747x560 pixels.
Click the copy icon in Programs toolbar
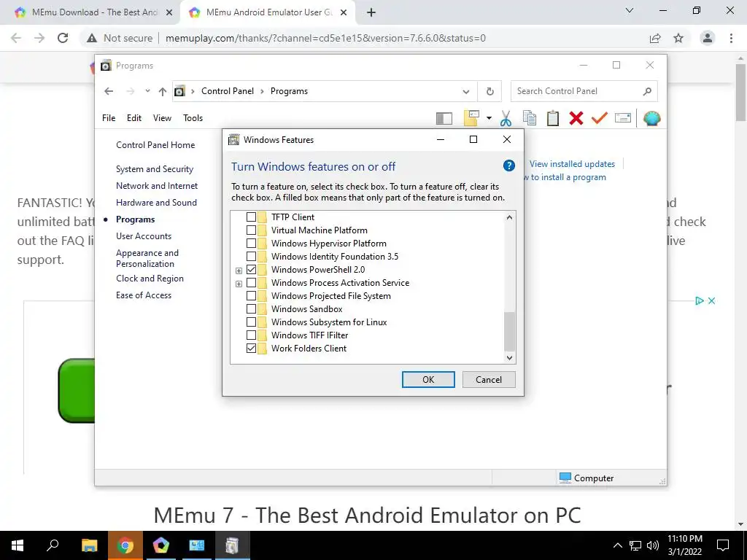pyautogui.click(x=530, y=118)
